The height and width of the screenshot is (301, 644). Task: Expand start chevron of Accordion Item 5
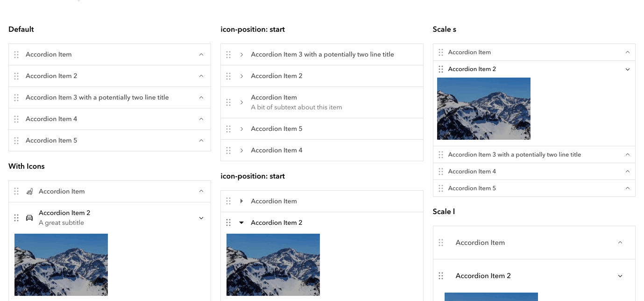pyautogui.click(x=241, y=129)
